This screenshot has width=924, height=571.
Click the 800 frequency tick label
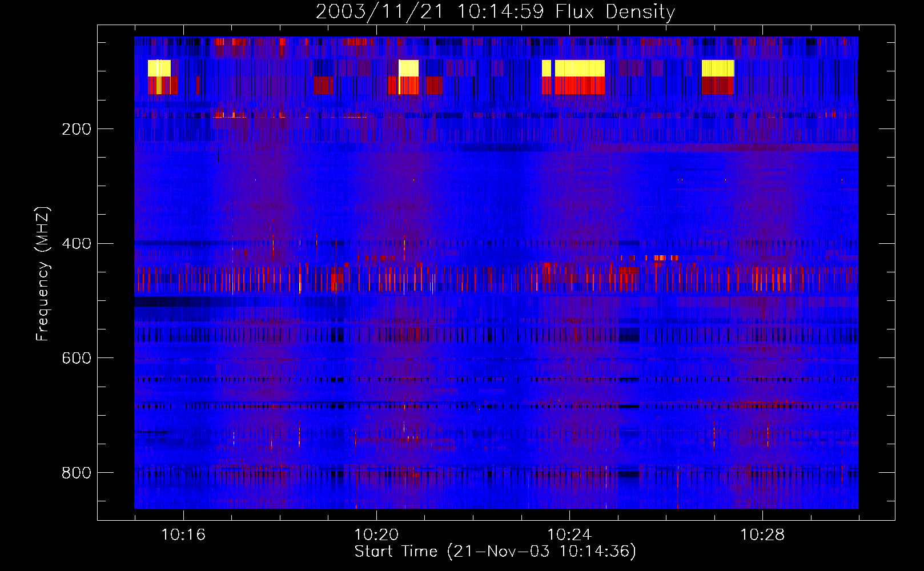coord(77,473)
